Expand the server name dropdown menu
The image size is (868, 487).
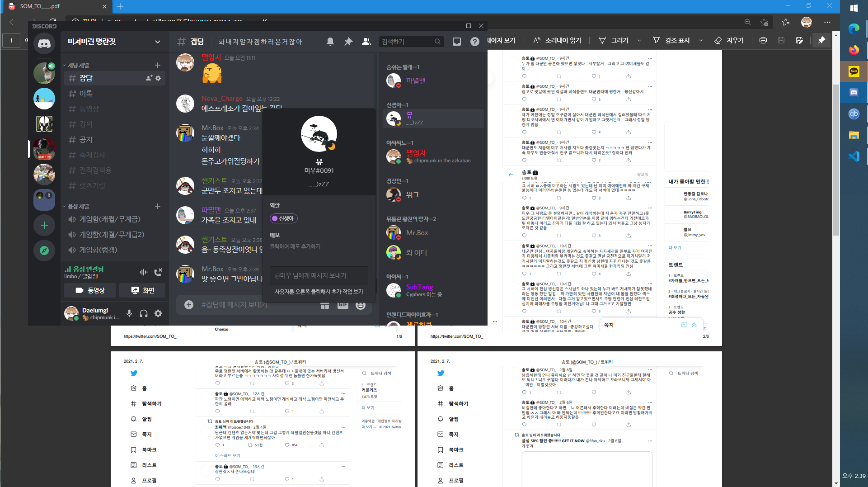(x=157, y=42)
